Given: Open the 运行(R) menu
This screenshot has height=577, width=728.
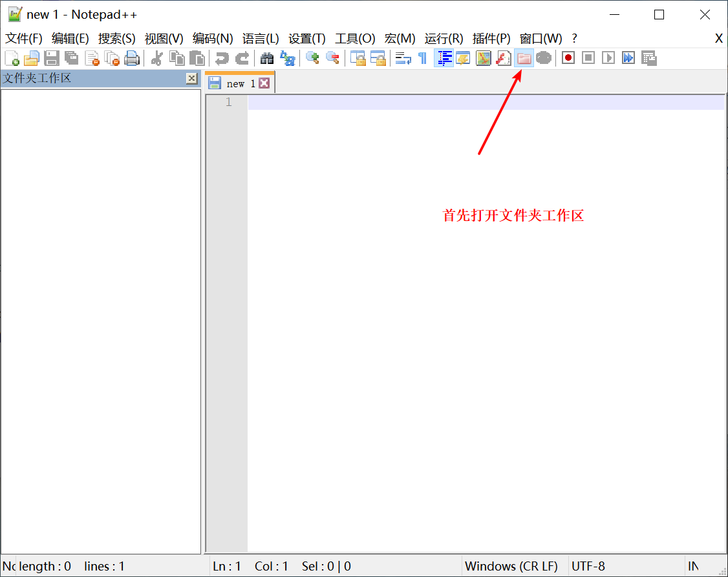Looking at the screenshot, I should 444,39.
